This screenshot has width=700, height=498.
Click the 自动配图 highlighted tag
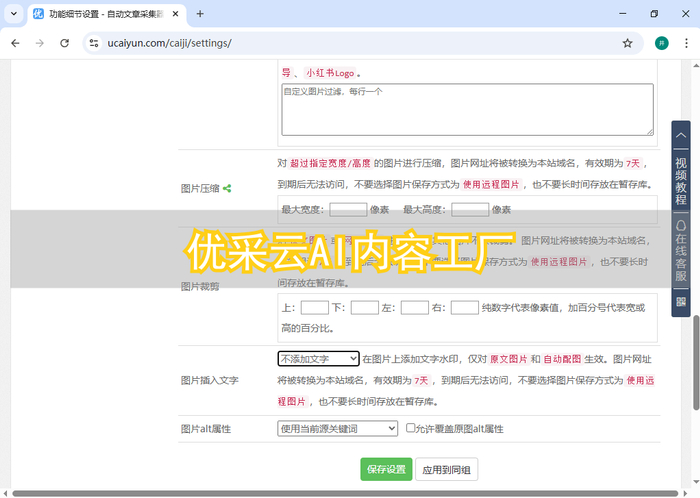[x=562, y=359]
